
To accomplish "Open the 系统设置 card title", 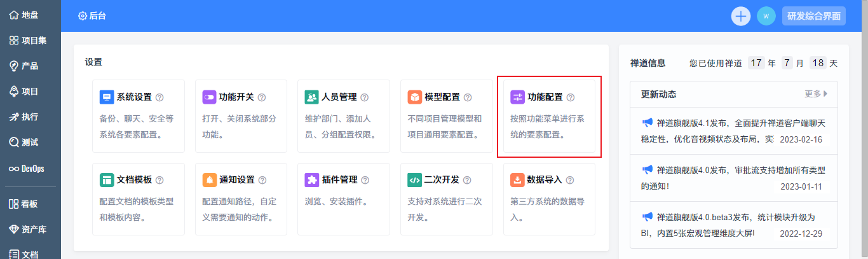I will (x=134, y=97).
